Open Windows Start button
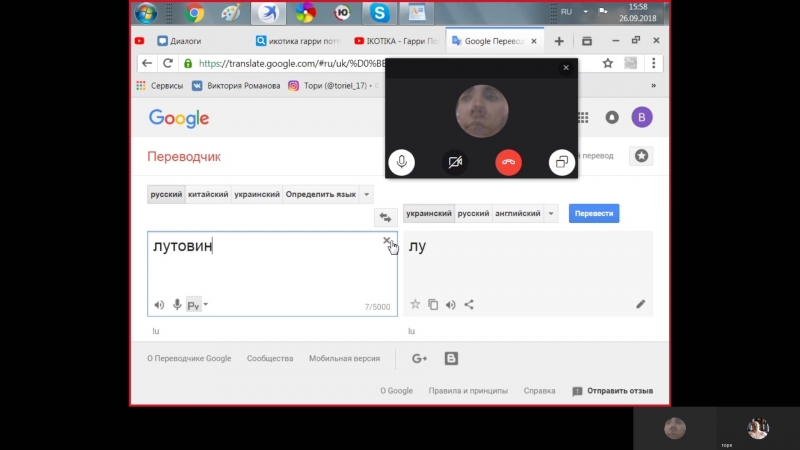The image size is (800, 450). (x=146, y=13)
